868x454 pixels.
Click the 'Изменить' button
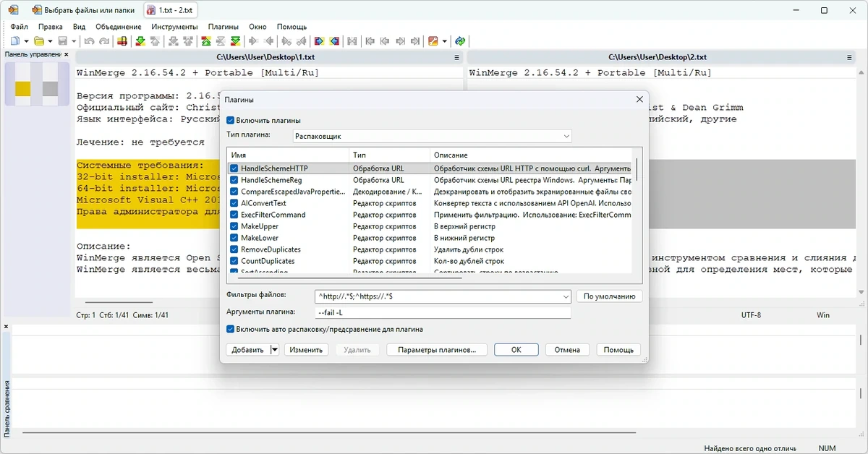point(305,350)
